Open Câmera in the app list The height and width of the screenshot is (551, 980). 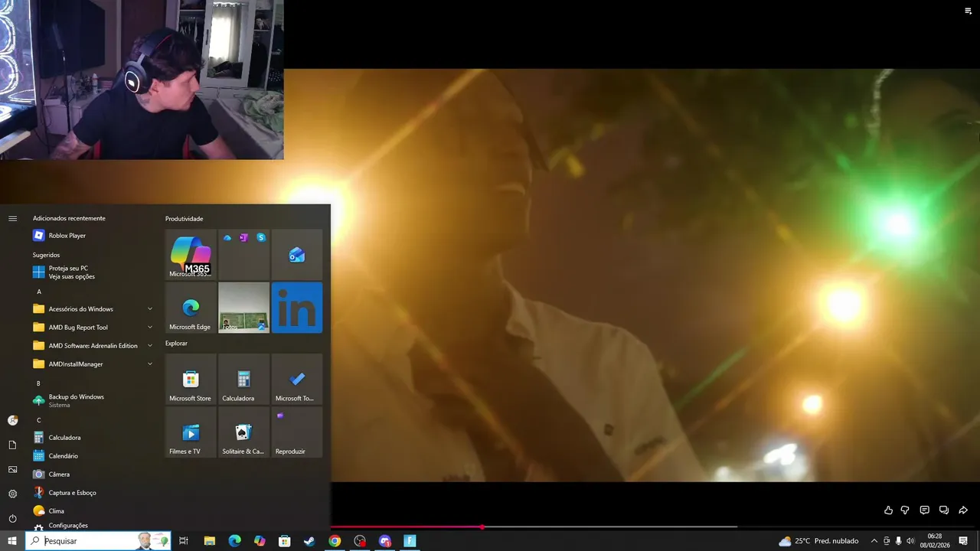93,474
